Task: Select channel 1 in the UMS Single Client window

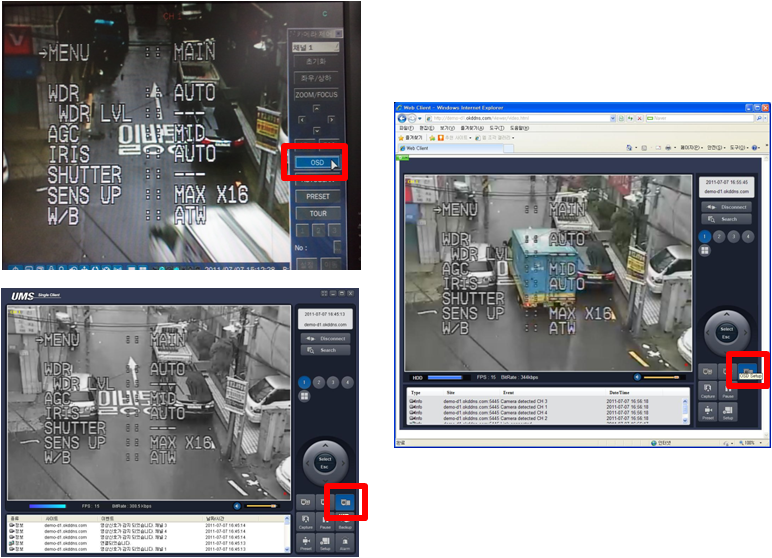Action: click(304, 382)
